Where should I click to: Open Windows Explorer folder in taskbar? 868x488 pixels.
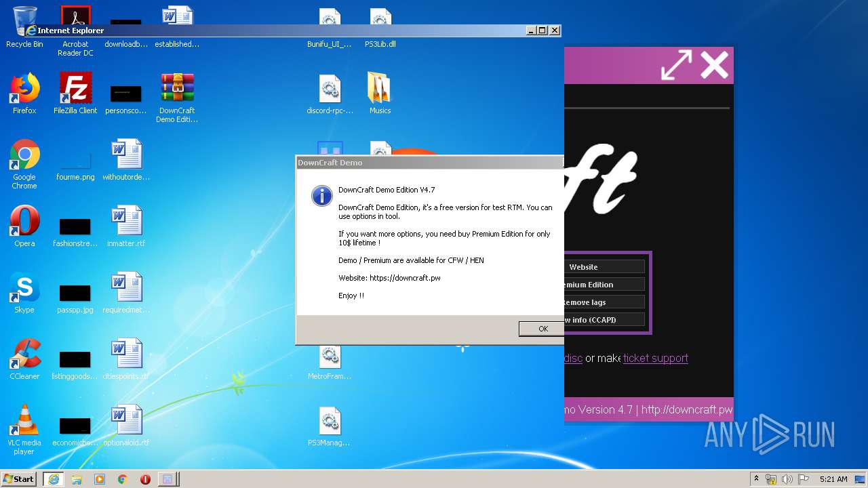(77, 479)
